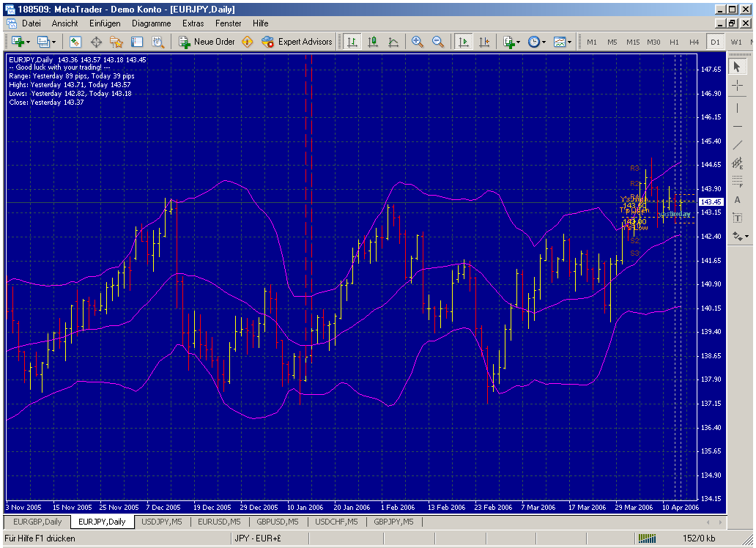Open the Ansicht menu

64,23
